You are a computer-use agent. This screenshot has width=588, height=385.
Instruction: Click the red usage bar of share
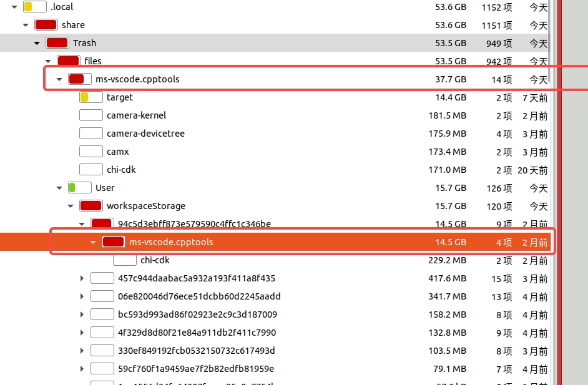(x=46, y=25)
